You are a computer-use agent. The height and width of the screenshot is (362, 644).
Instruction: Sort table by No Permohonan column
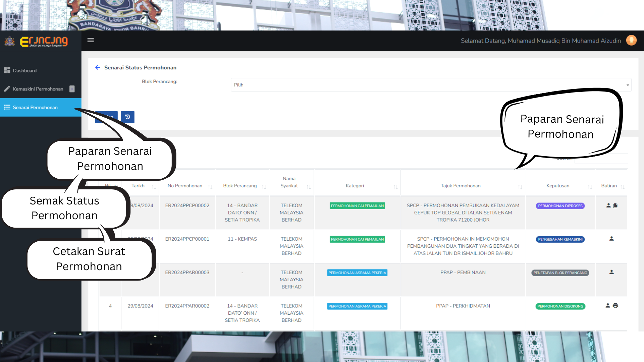(185, 186)
